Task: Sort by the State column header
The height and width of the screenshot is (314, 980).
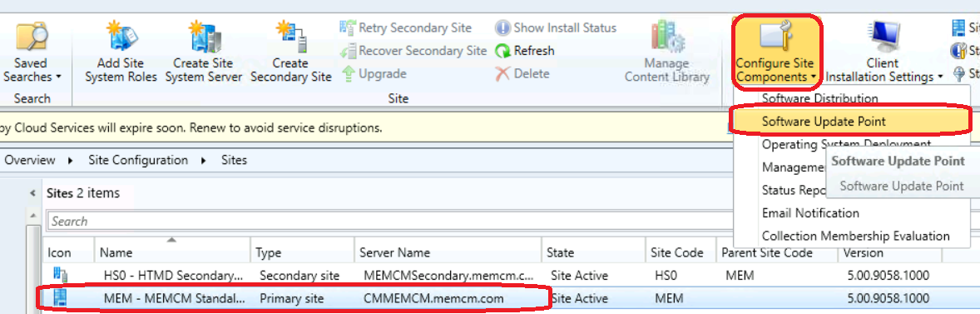Action: pyautogui.click(x=561, y=253)
